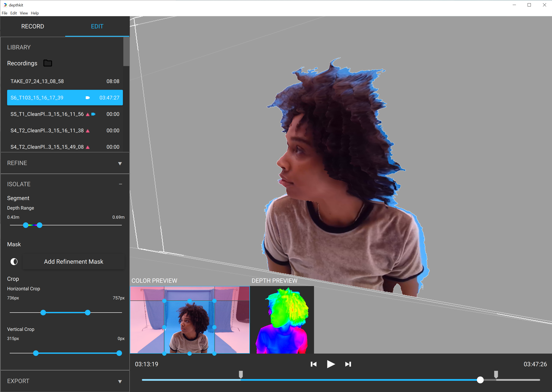Click the out-point marker on the timeline
The height and width of the screenshot is (392, 552).
(x=496, y=374)
